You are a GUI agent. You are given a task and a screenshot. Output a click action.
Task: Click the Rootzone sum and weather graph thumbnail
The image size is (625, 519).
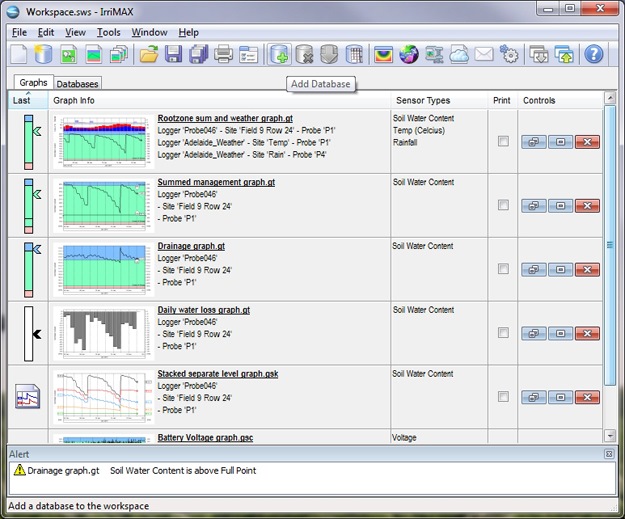(104, 142)
